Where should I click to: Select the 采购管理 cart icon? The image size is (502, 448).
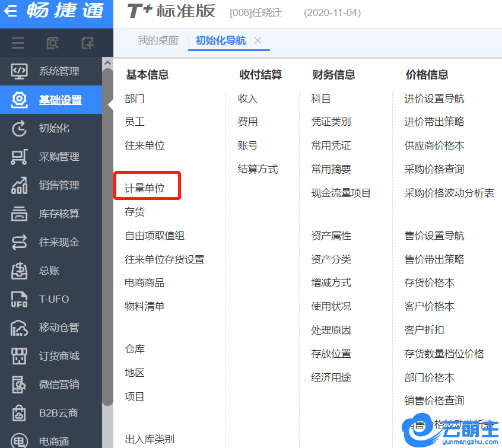click(20, 157)
